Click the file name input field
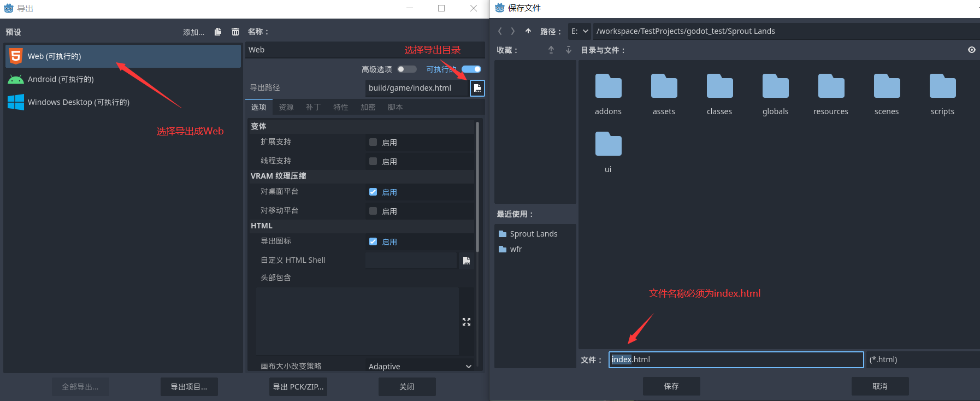Screen dimensions: 980x401 (x=736, y=359)
